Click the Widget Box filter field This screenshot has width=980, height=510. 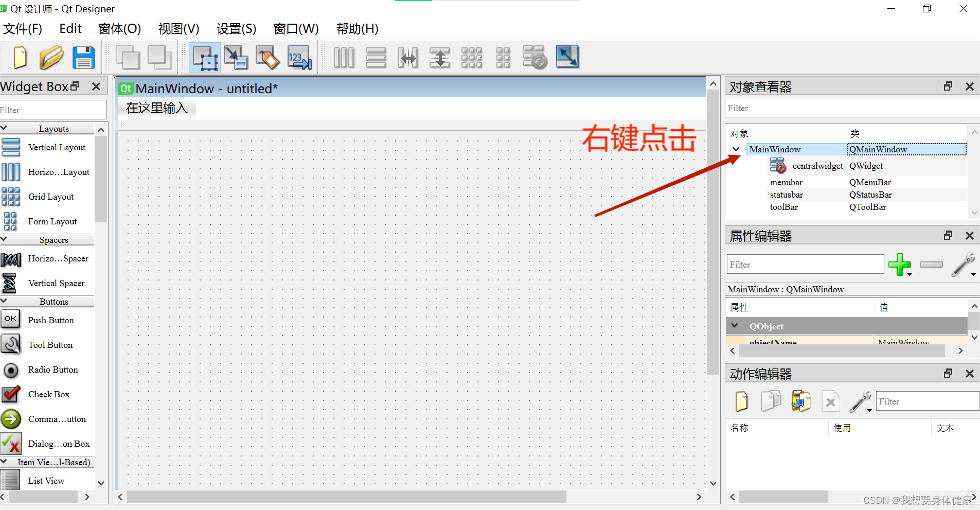pos(51,110)
